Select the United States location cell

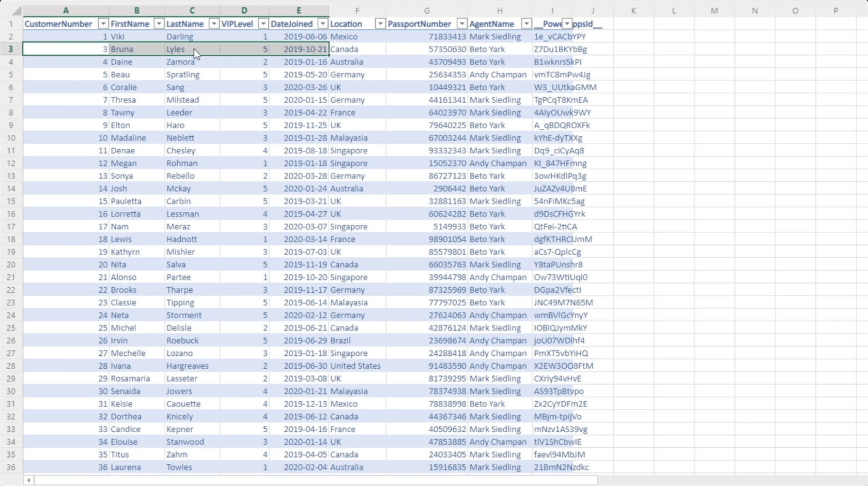click(355, 366)
